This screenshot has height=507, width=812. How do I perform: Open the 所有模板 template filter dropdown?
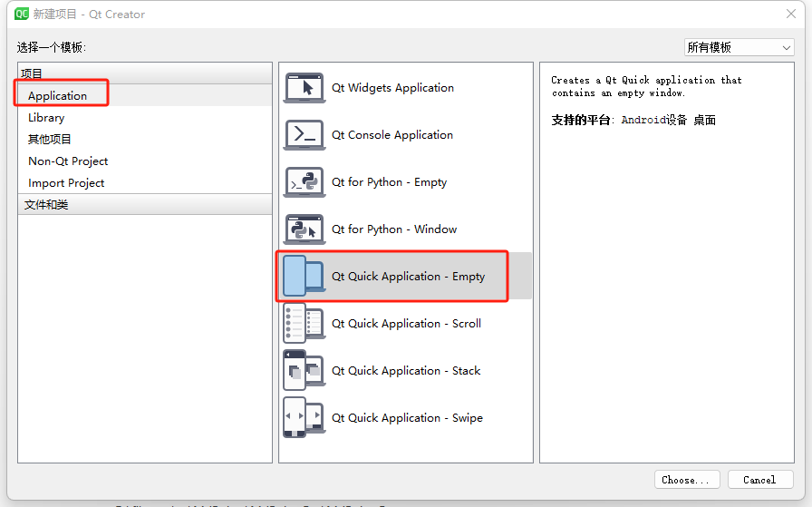click(x=739, y=48)
